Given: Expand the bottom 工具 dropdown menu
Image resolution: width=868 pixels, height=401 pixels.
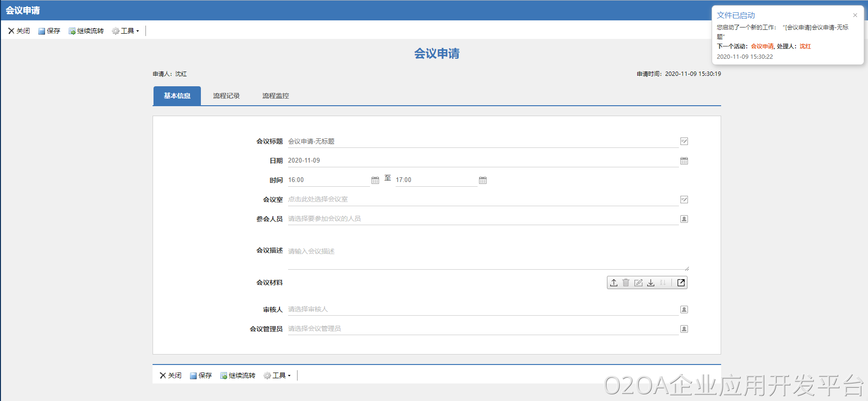Looking at the screenshot, I should pos(278,375).
